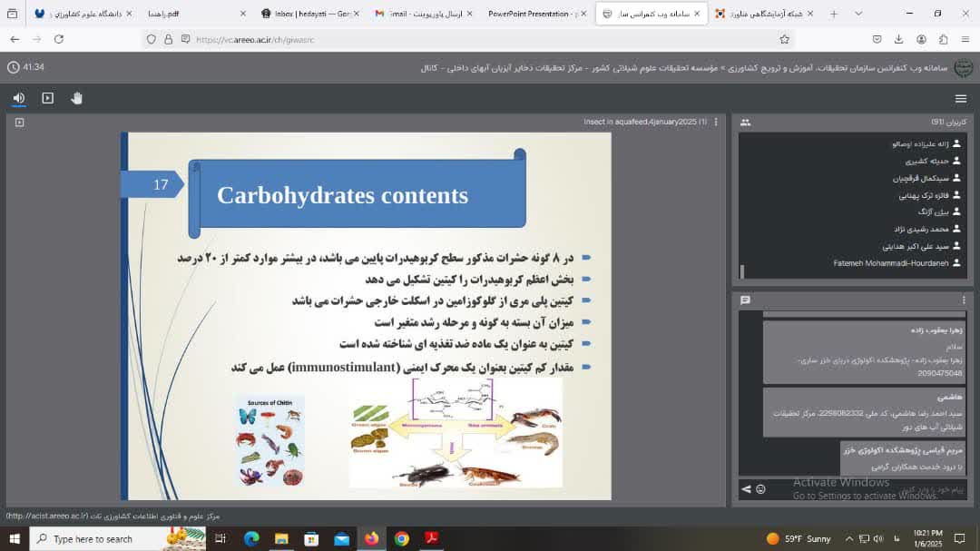Switch to the PowerPoint Presentation browser tab

pyautogui.click(x=532, y=14)
